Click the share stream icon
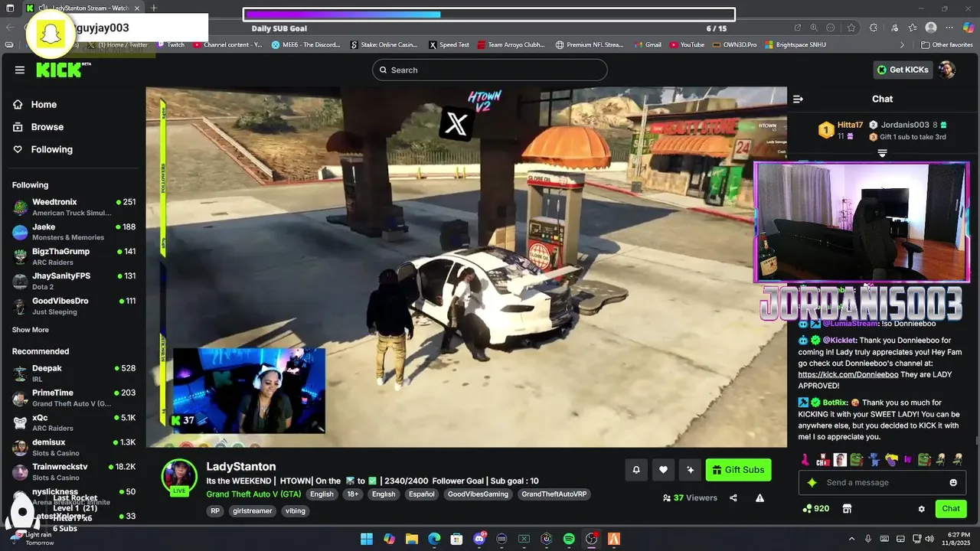This screenshot has height=551, width=980. point(733,498)
